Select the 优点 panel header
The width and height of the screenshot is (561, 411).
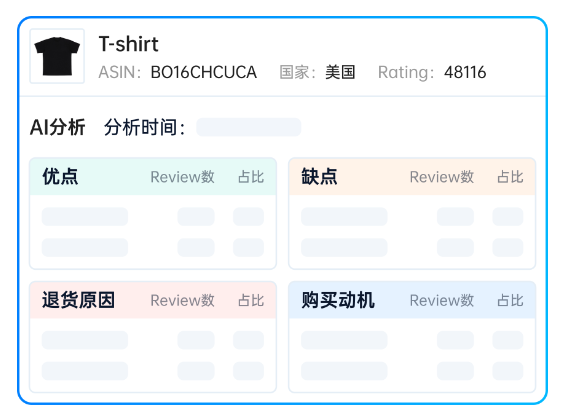tap(153, 177)
